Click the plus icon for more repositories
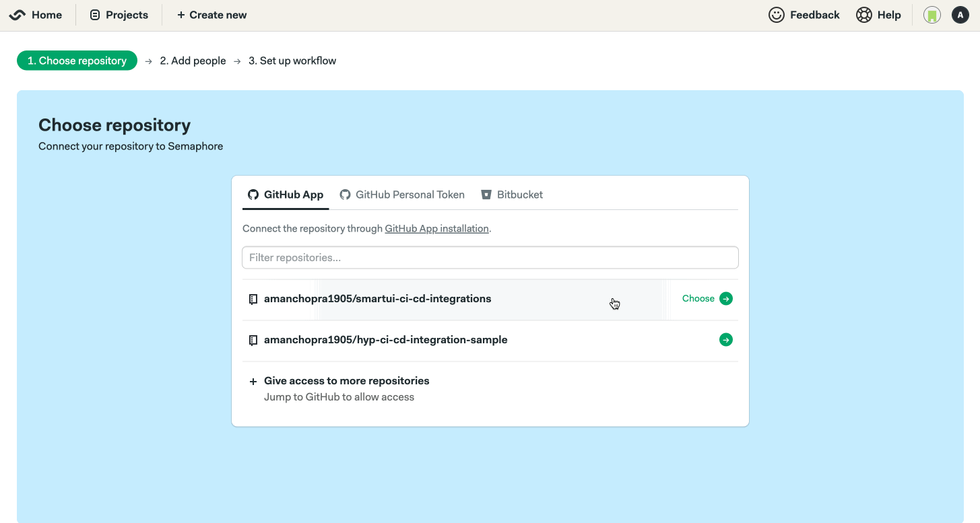980x523 pixels. (253, 382)
